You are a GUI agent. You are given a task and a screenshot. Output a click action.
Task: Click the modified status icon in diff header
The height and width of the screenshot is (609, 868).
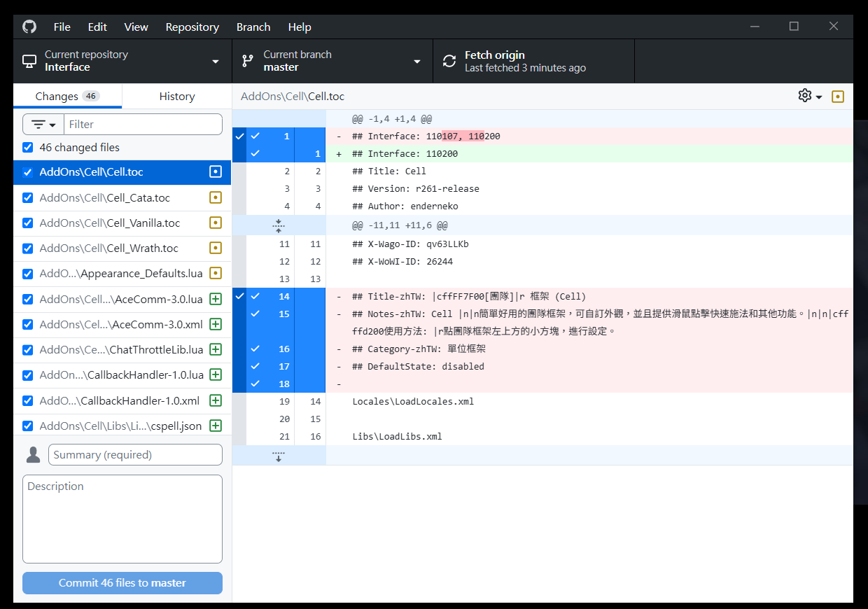coord(838,97)
